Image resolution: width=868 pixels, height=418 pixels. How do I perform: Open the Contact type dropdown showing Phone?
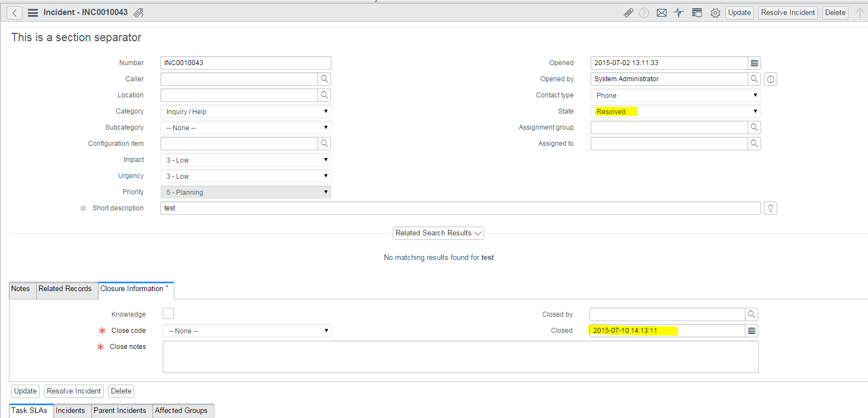[676, 95]
